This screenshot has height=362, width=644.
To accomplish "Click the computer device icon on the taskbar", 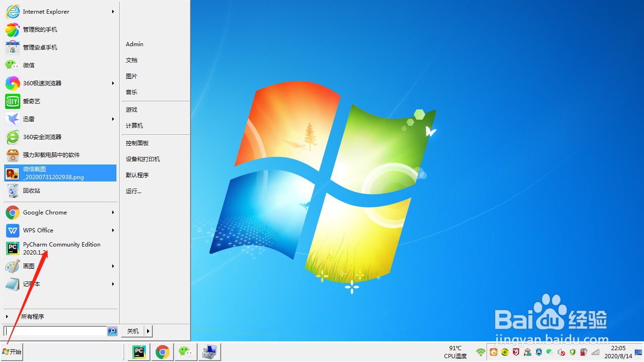I will [x=209, y=352].
